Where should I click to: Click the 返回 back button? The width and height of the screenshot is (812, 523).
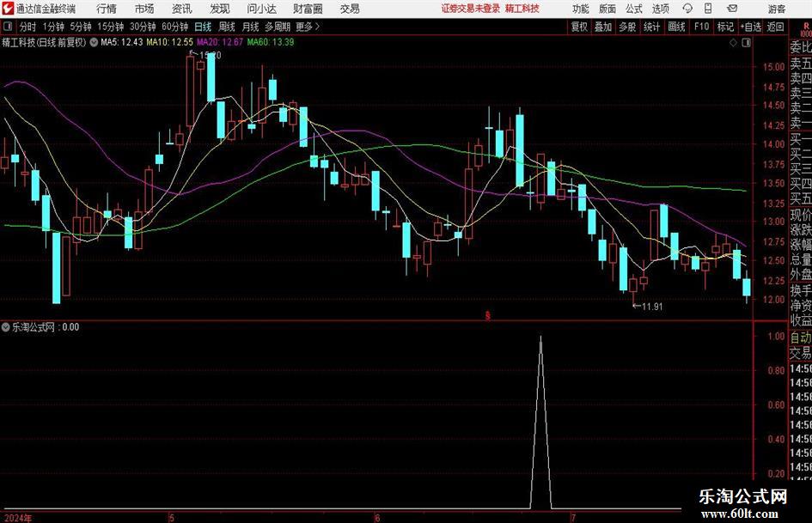pos(775,27)
